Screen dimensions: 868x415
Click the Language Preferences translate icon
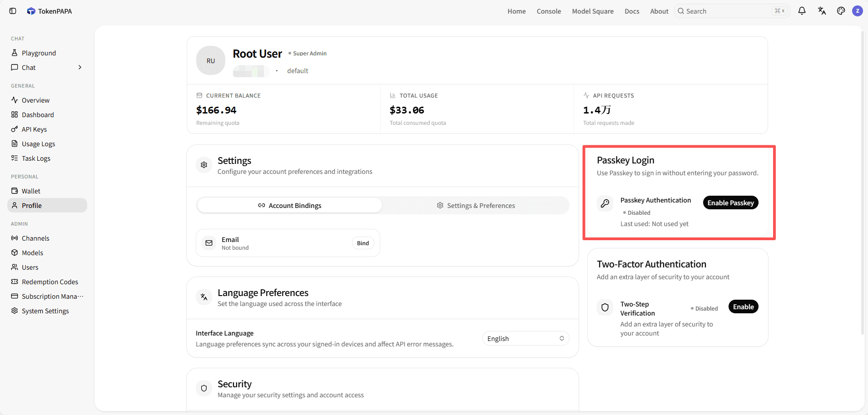click(x=204, y=297)
